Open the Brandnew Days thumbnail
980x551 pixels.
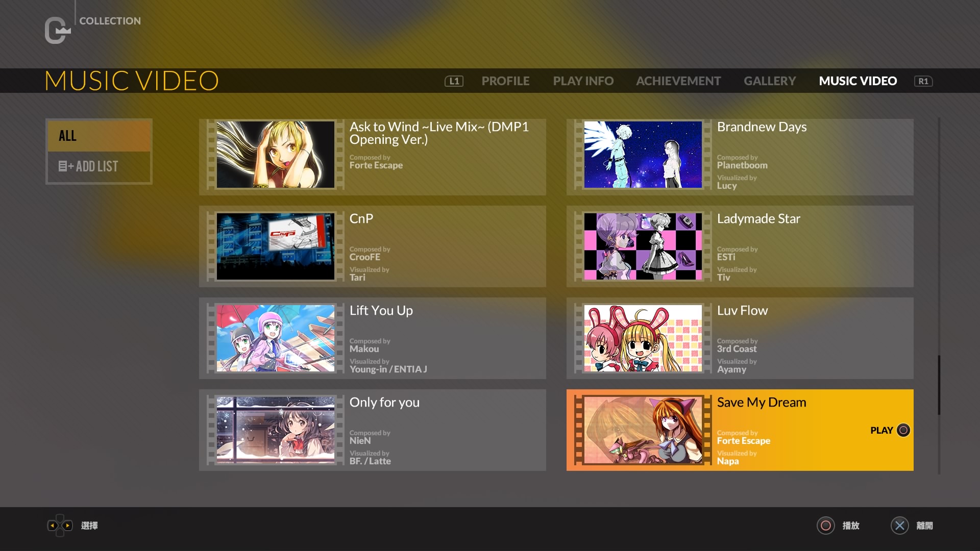tap(643, 155)
